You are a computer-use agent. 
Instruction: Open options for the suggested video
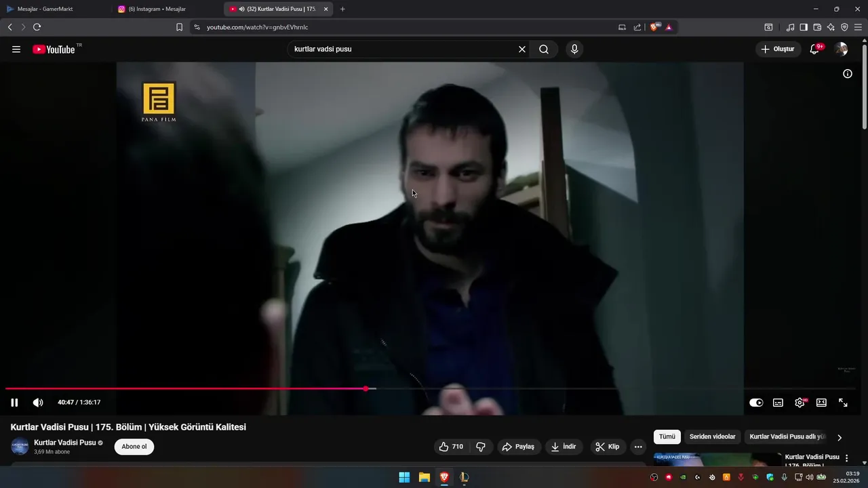click(x=846, y=458)
